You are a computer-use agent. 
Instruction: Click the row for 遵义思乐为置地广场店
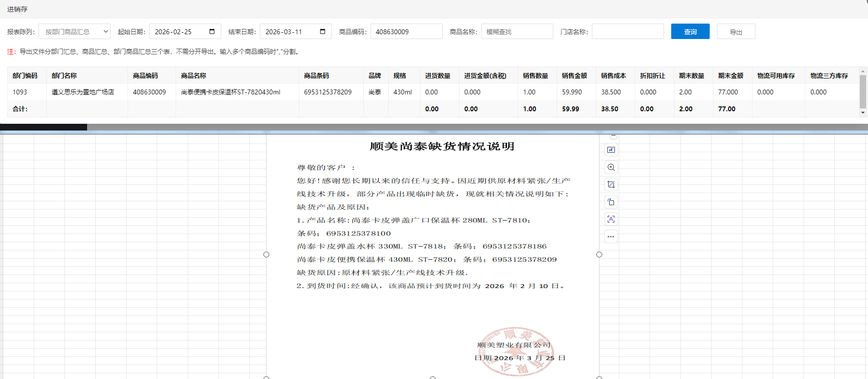(x=83, y=92)
